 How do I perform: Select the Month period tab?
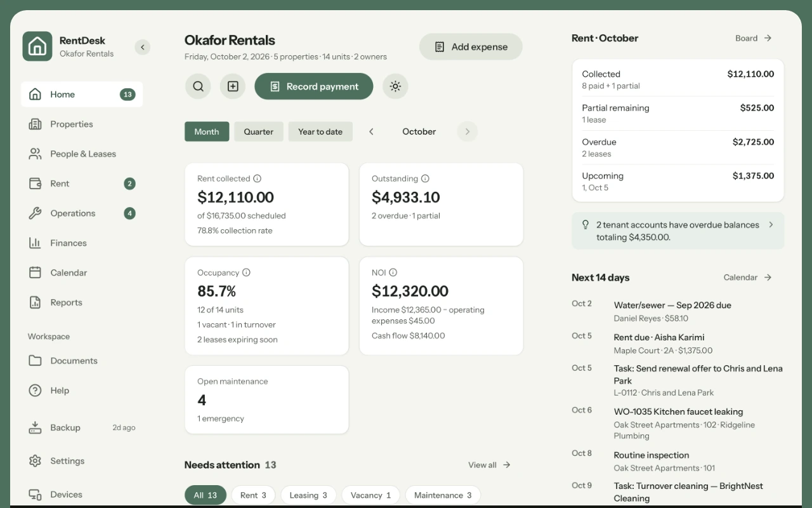207,131
